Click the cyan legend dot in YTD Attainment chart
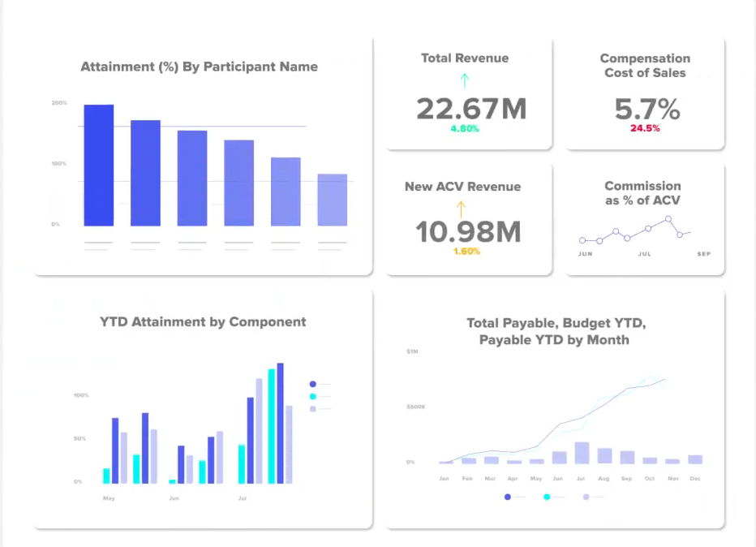The width and height of the screenshot is (756, 547). [x=313, y=397]
